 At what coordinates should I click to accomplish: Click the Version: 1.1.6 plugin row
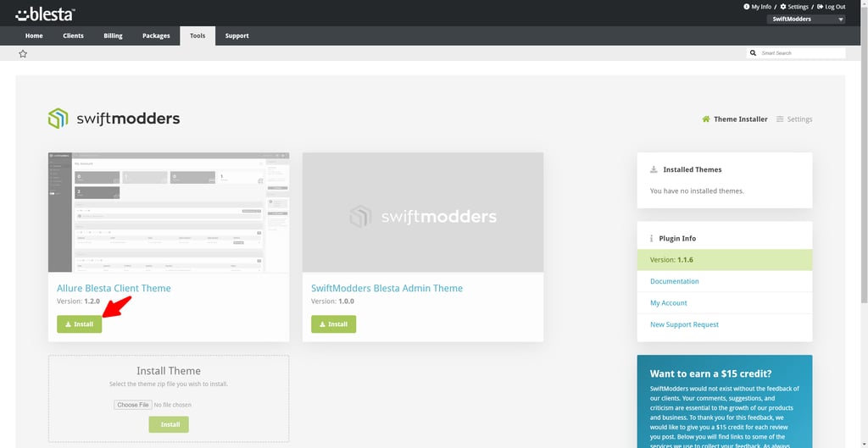pyautogui.click(x=725, y=259)
